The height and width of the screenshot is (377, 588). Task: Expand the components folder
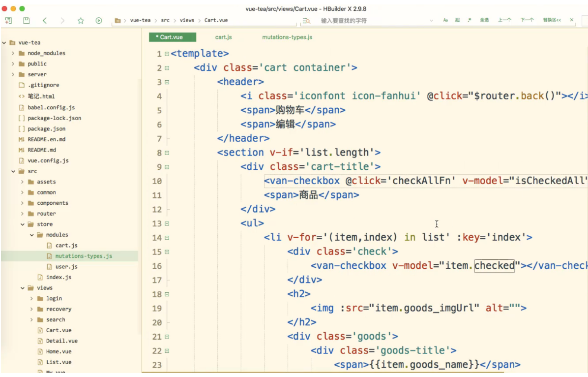coord(22,203)
